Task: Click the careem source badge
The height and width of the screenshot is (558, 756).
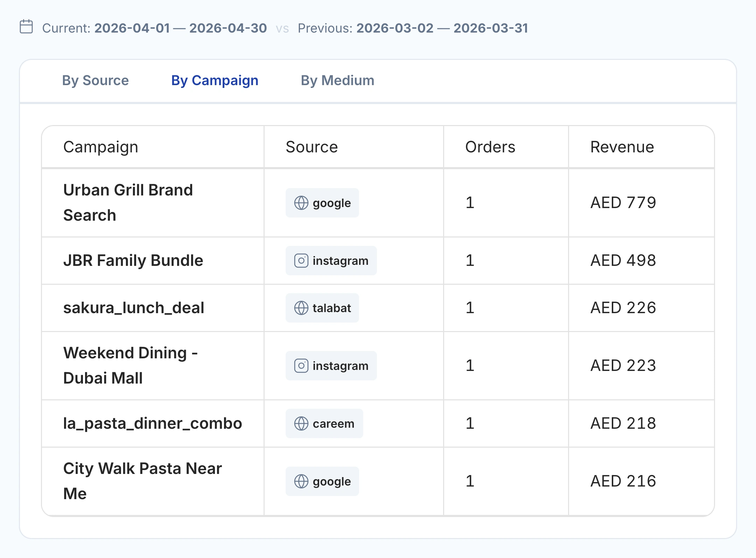Action: pyautogui.click(x=324, y=423)
